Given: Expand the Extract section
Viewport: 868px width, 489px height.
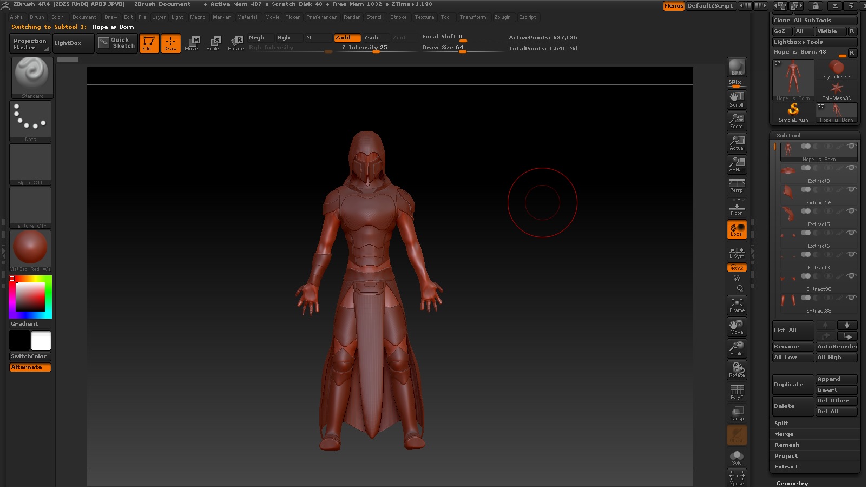Looking at the screenshot, I should (787, 467).
